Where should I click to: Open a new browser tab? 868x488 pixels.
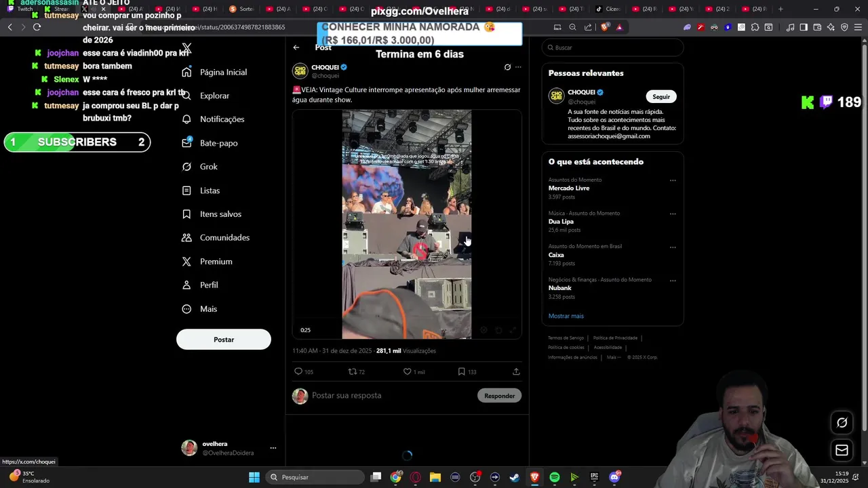(781, 9)
